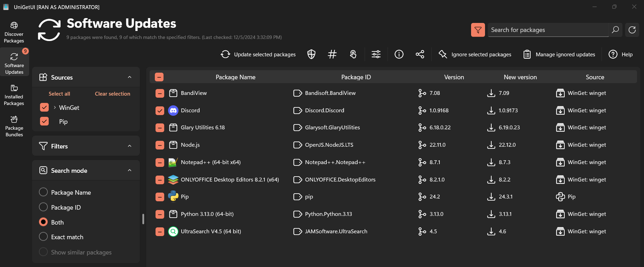Click the orange filter funnel button

click(x=478, y=30)
